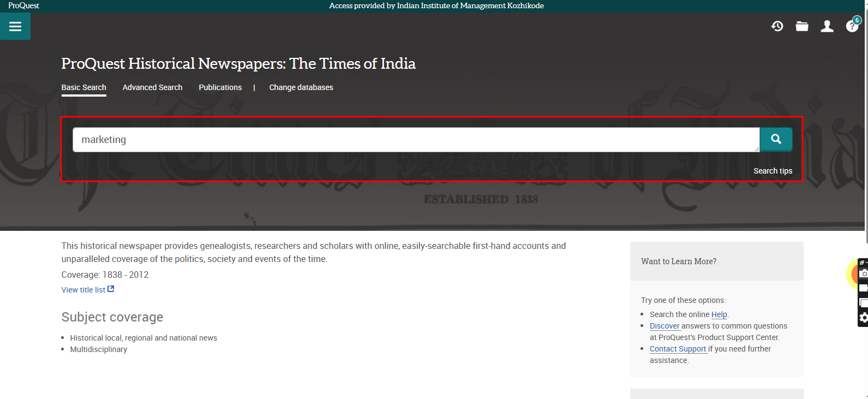Open Search tips

[773, 171]
